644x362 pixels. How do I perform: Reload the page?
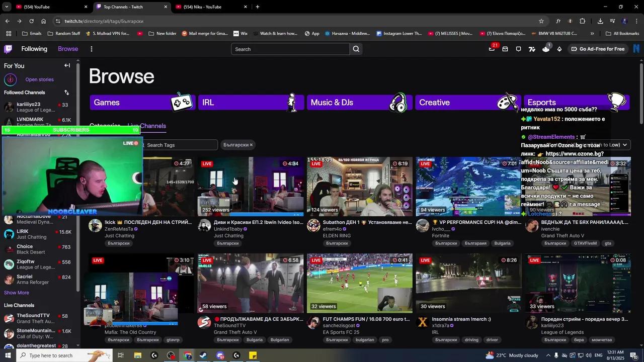[x=31, y=21]
